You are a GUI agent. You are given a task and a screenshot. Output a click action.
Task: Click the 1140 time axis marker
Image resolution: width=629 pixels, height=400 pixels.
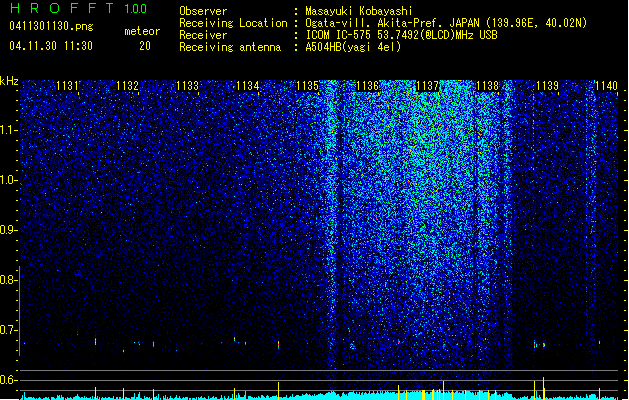(x=607, y=86)
